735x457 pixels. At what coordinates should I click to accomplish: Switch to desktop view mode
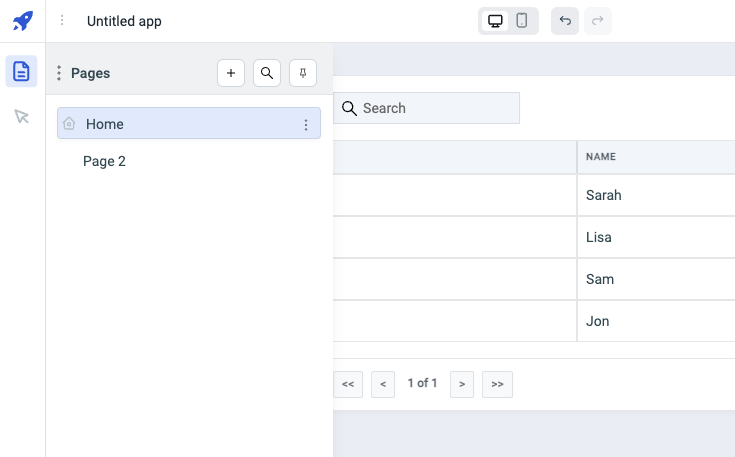click(495, 21)
